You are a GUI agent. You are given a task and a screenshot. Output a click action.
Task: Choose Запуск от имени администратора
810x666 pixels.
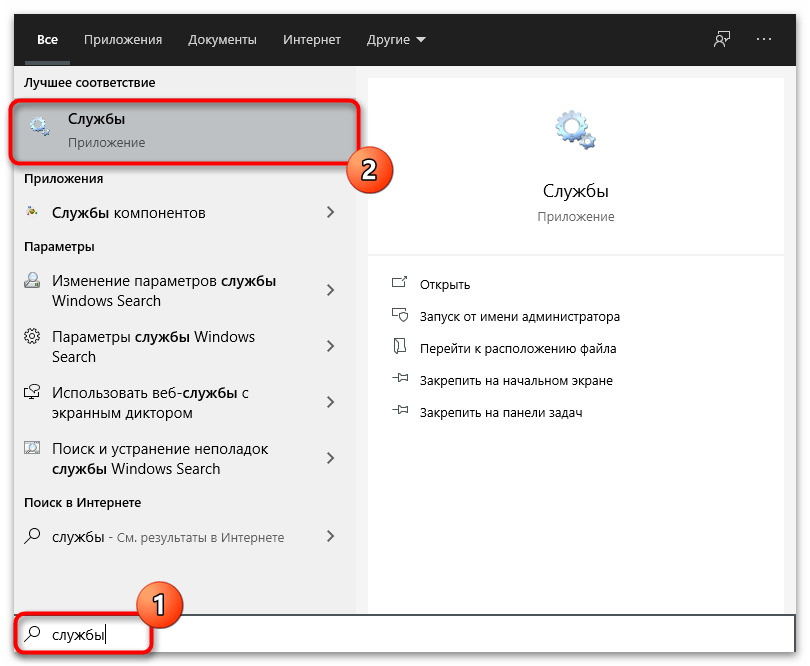click(519, 316)
